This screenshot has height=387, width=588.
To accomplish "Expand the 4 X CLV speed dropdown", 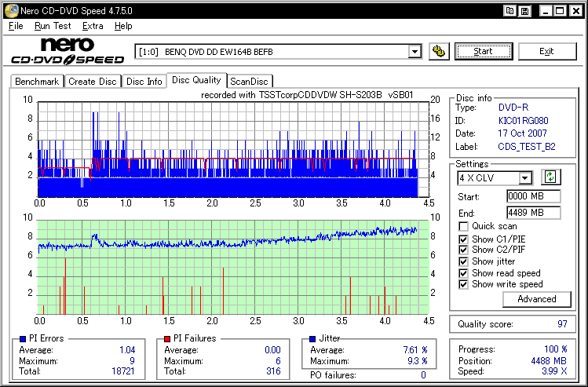I will [x=525, y=178].
